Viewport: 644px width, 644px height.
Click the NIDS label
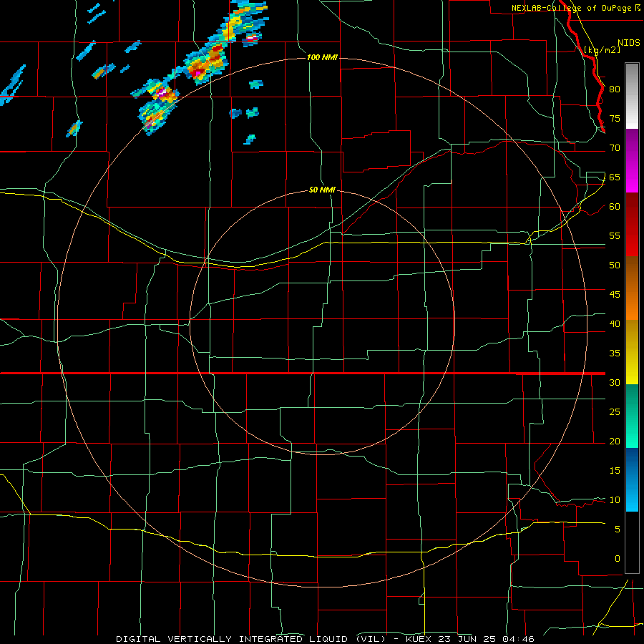pos(628,43)
